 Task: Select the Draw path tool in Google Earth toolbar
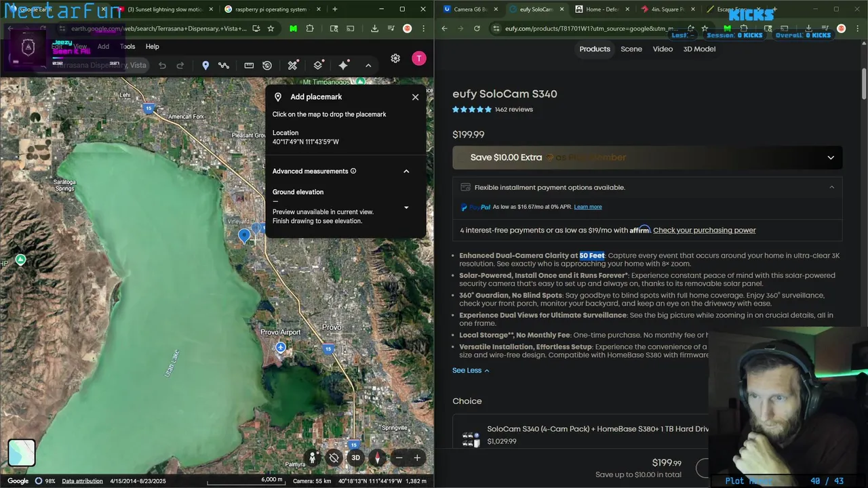[224, 65]
